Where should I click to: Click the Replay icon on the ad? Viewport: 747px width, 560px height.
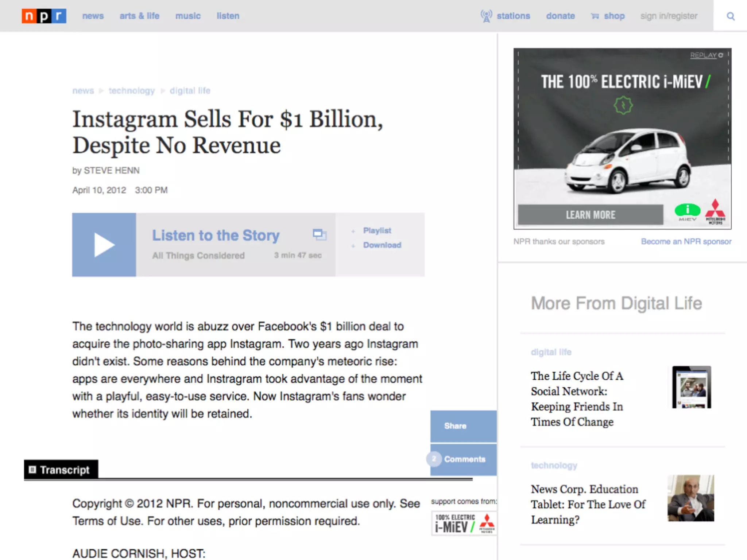coord(721,55)
